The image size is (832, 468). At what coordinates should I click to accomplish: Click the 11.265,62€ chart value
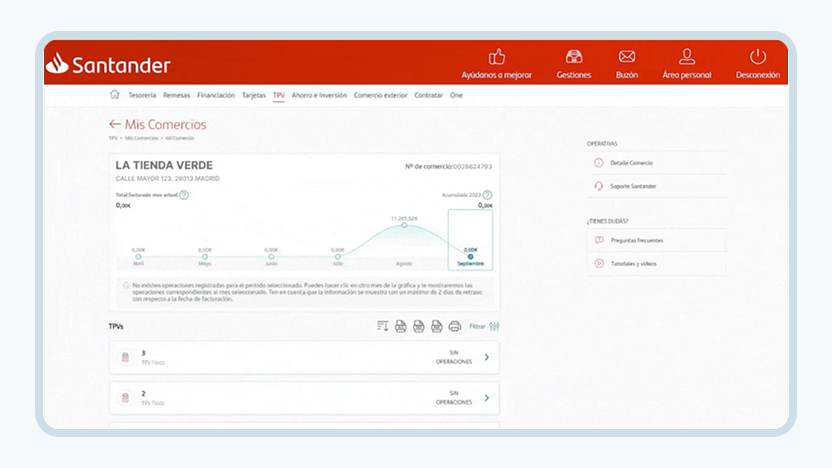click(x=404, y=218)
